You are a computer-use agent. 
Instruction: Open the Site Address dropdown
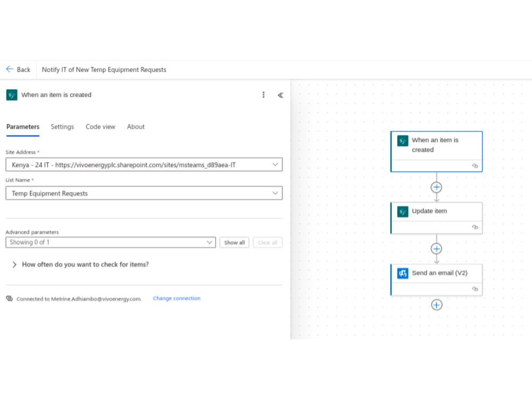point(144,164)
